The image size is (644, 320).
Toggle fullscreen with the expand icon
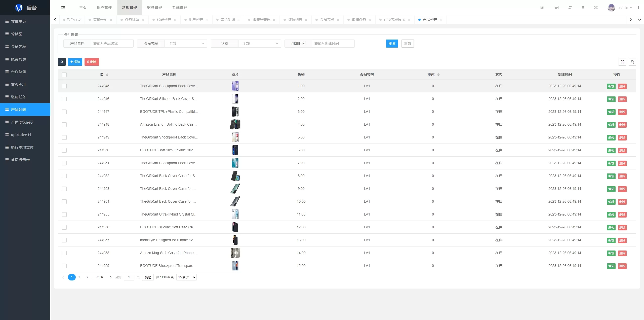pos(596,8)
